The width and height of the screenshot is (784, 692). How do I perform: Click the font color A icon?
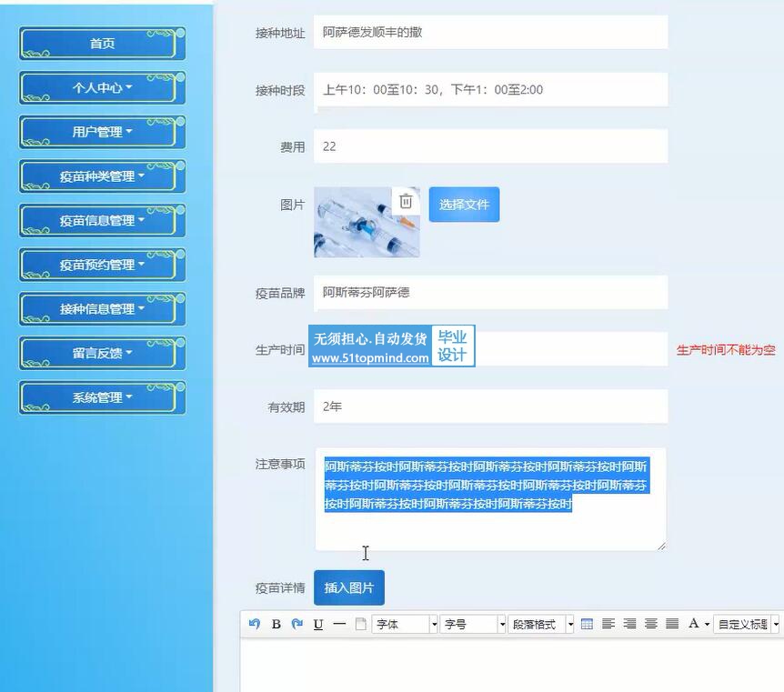click(693, 624)
